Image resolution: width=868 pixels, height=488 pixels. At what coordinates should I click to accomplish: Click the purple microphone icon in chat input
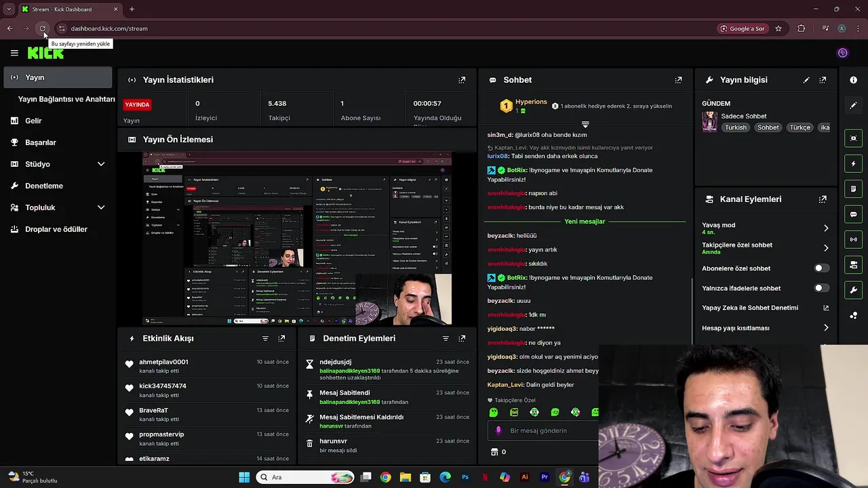coord(498,430)
